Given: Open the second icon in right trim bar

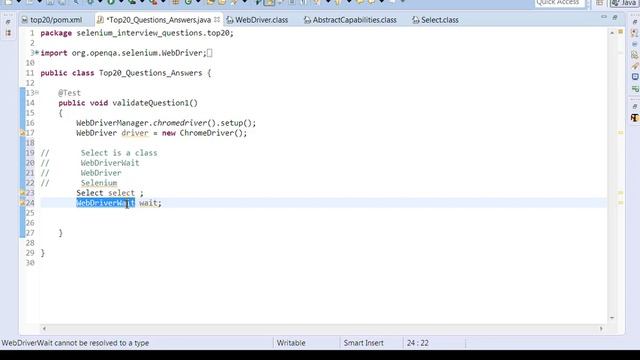Looking at the screenshot, I should coord(634,33).
